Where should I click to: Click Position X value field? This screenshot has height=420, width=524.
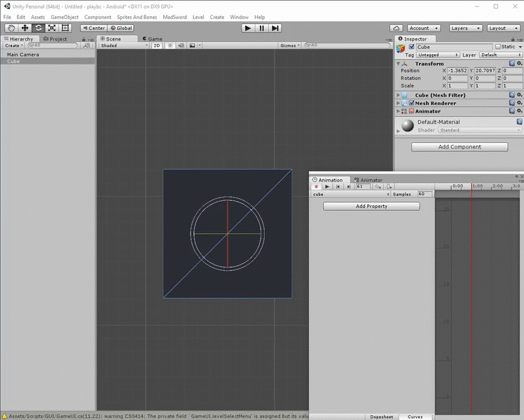pyautogui.click(x=457, y=71)
